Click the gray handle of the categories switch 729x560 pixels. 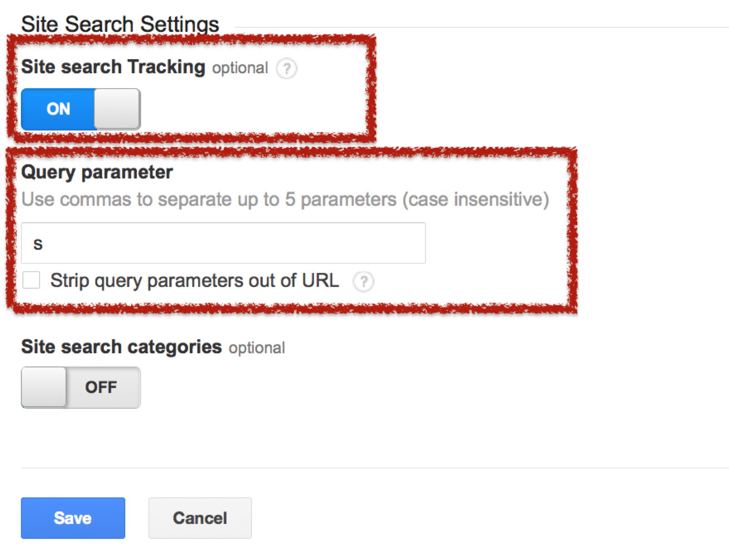(44, 387)
